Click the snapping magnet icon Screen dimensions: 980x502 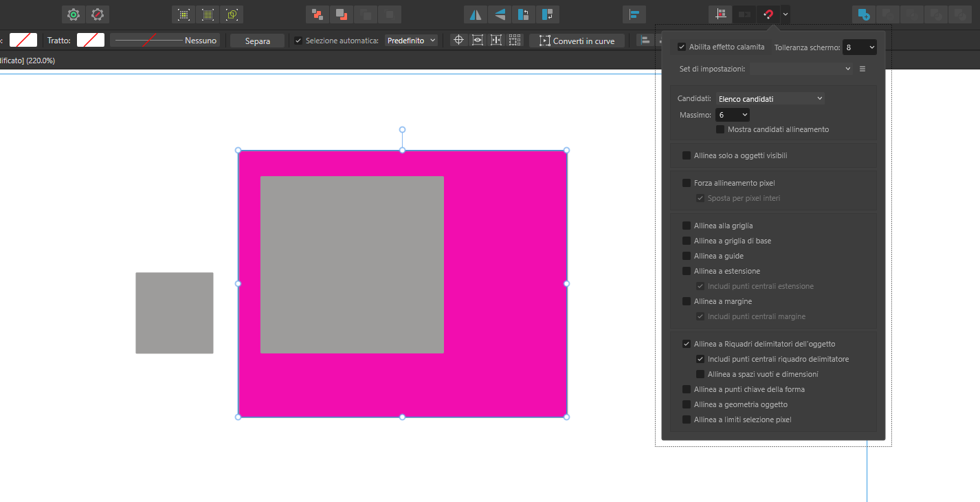pos(768,14)
